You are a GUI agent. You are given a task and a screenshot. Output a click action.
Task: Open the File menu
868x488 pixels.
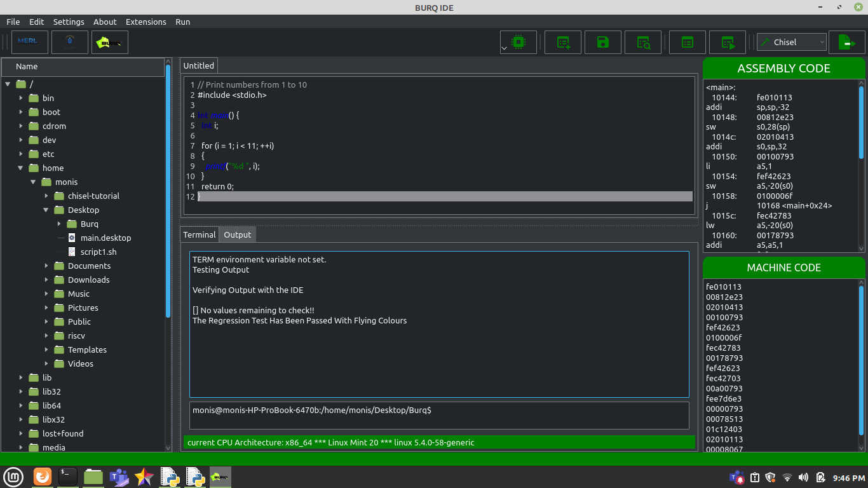[13, 22]
